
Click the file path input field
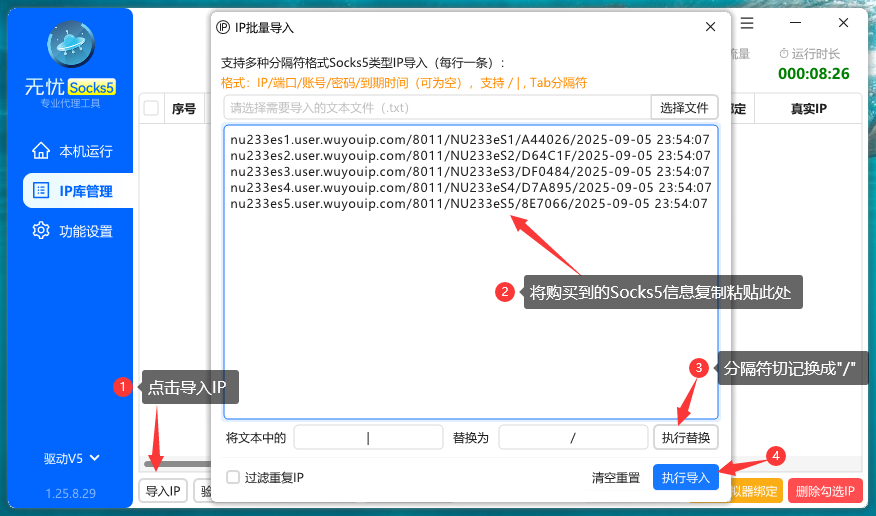pos(436,107)
